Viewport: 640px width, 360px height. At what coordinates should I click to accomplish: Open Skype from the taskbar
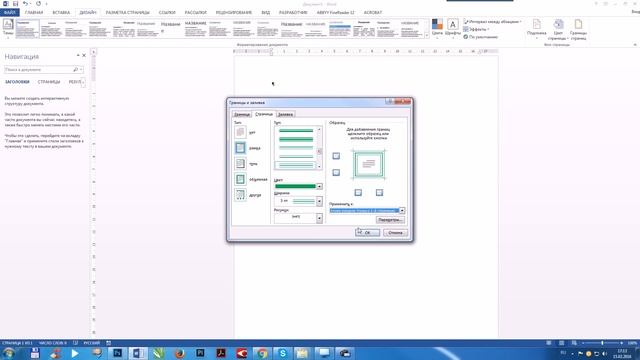coord(282,353)
